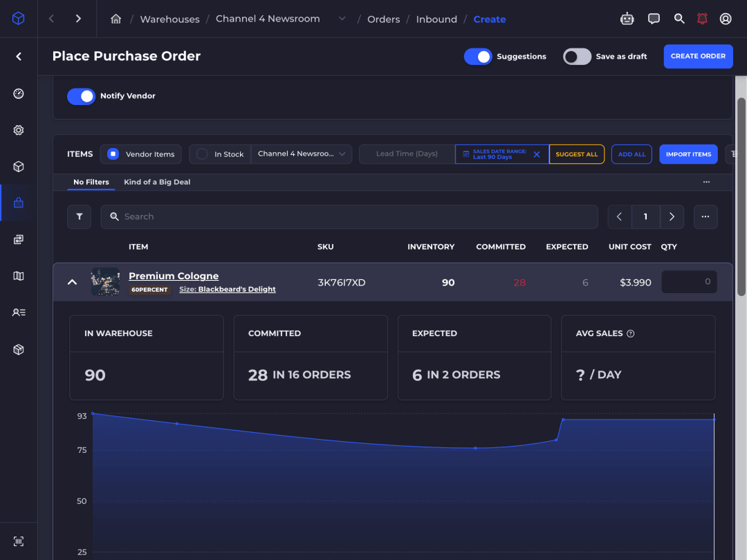Open Warehouses in the breadcrumb
The image size is (747, 560).
tap(169, 19)
